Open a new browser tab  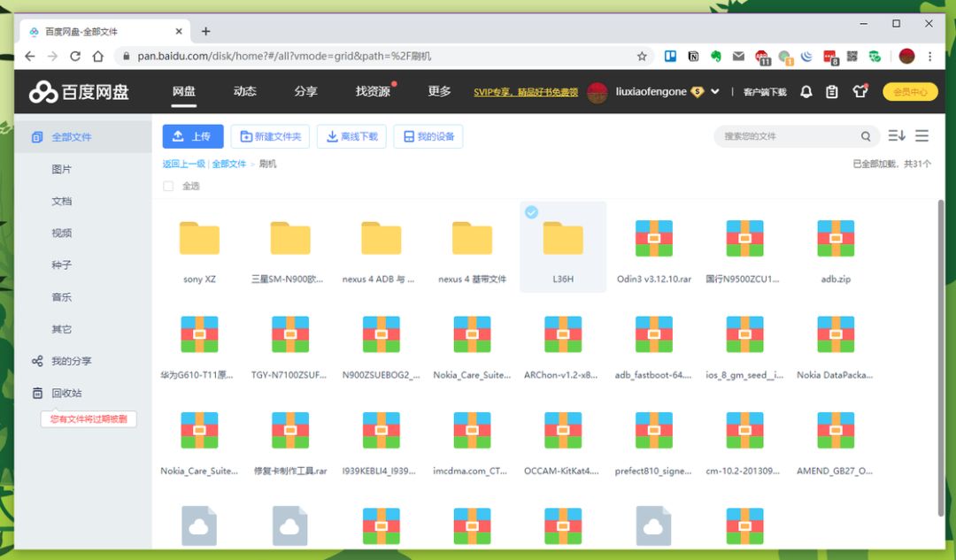coord(205,31)
